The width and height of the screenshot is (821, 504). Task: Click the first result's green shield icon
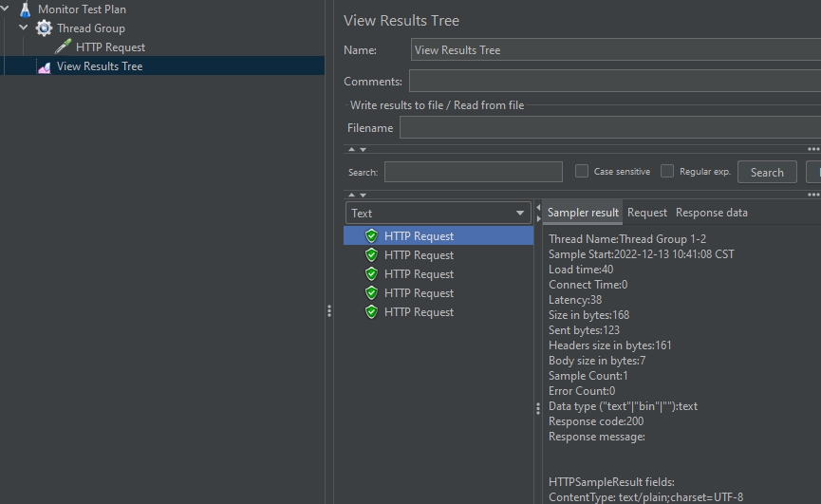(371, 236)
